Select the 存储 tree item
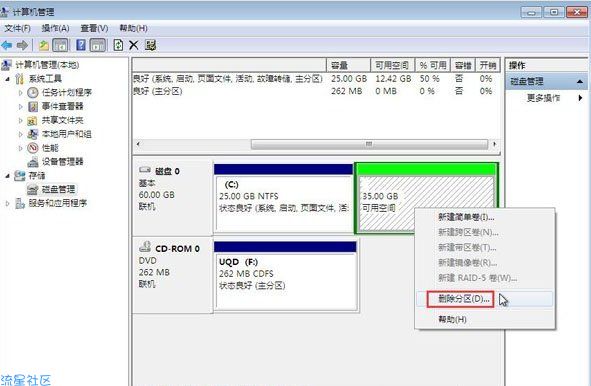 coord(37,176)
